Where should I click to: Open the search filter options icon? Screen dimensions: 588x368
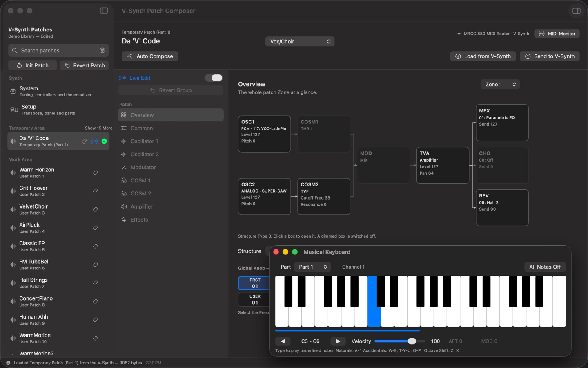pyautogui.click(x=102, y=50)
